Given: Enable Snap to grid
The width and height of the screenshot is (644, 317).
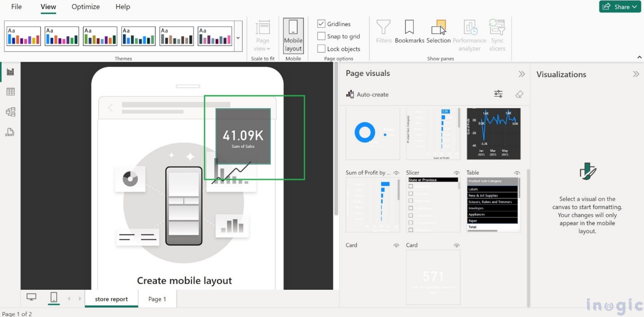Looking at the screenshot, I should [x=322, y=36].
